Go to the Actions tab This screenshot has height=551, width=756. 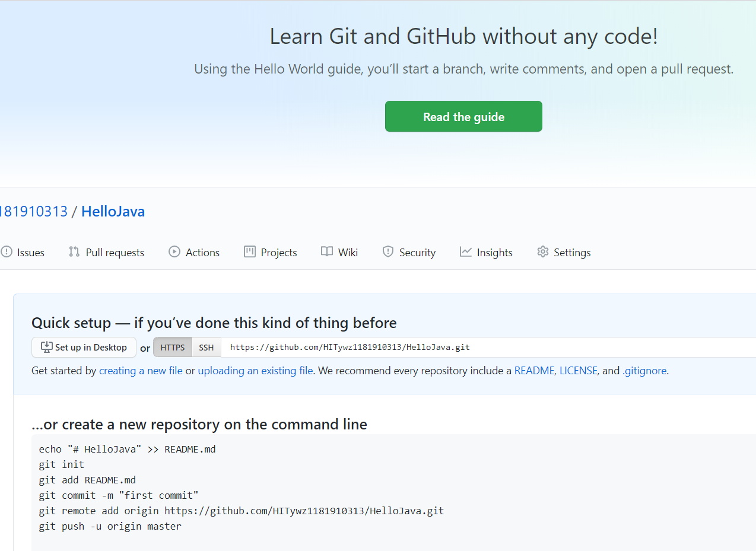pos(194,252)
